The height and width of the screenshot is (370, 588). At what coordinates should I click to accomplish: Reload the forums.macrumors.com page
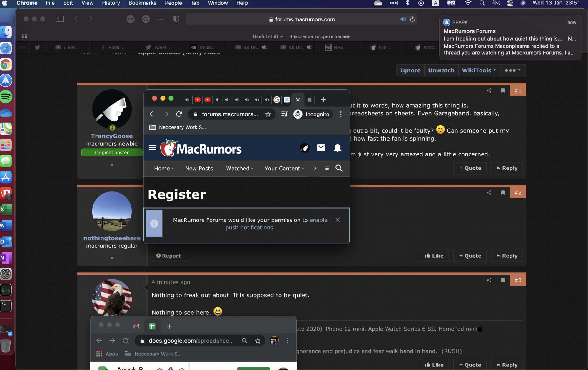pos(412,19)
